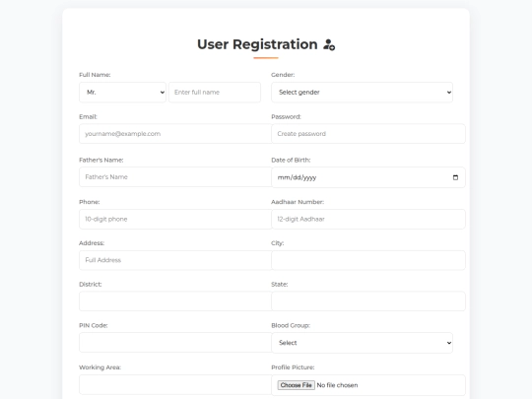Click the Full Name label
This screenshot has height=399, width=532.
coord(95,75)
